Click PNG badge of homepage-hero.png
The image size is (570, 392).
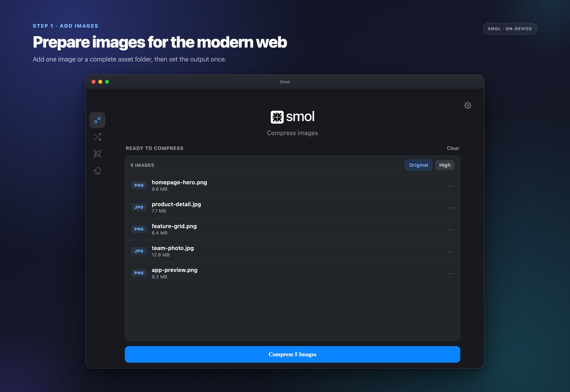click(x=139, y=185)
